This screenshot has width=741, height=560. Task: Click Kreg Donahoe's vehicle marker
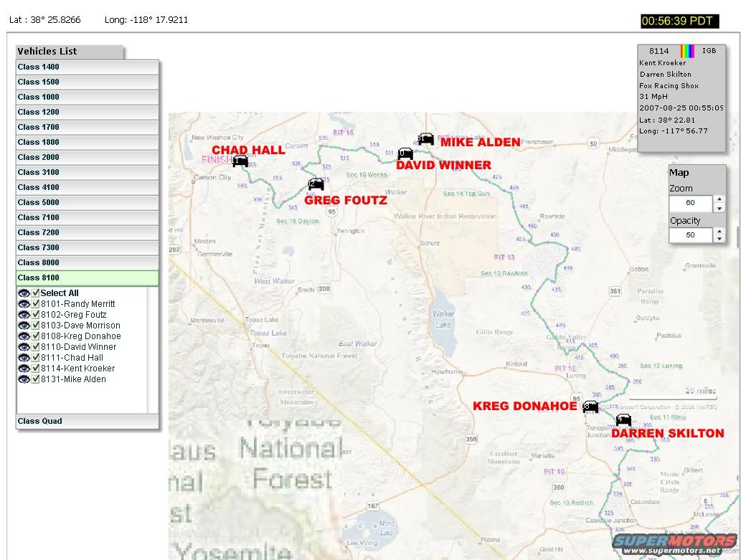pos(590,407)
